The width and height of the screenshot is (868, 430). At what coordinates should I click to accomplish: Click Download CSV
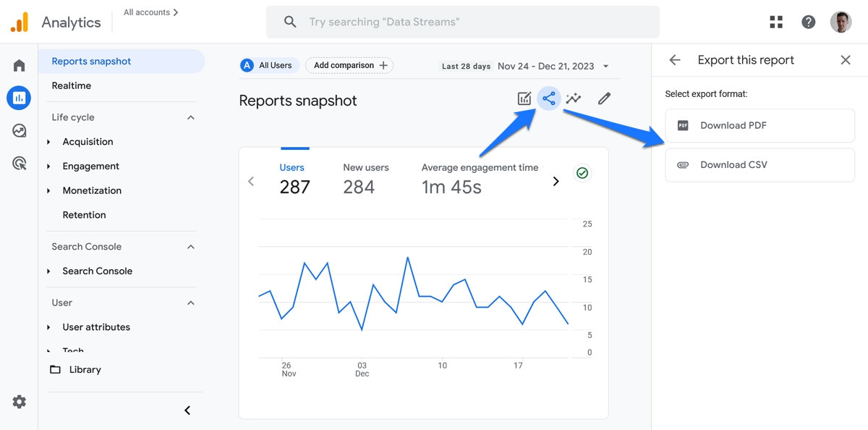click(759, 165)
